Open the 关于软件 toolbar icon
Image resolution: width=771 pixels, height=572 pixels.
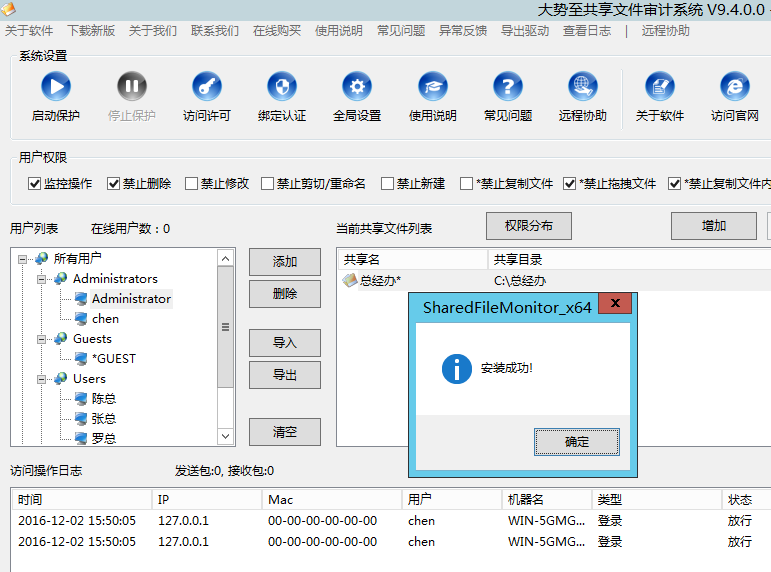tap(659, 88)
